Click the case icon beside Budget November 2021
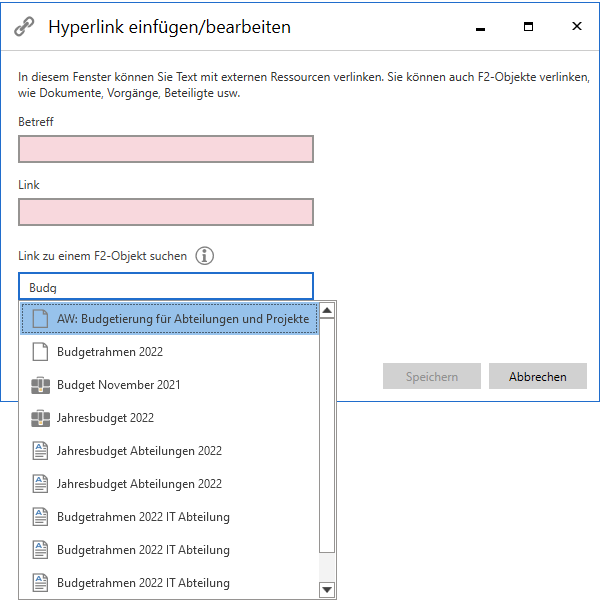The image size is (600, 600). [x=41, y=385]
